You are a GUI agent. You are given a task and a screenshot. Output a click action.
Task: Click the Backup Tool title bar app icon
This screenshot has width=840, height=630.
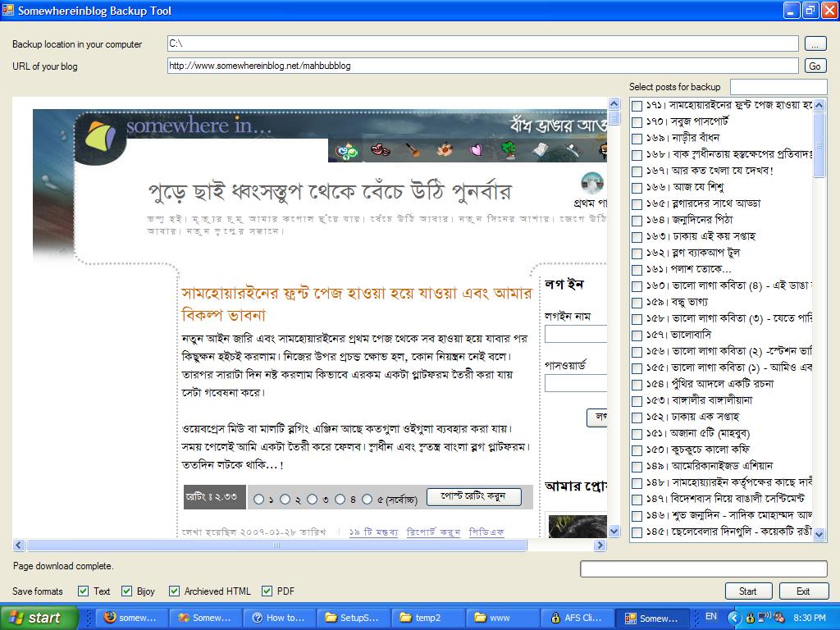click(x=7, y=10)
